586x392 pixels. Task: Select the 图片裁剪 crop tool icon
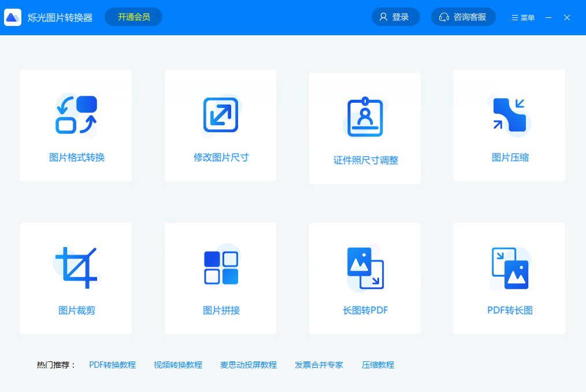click(x=76, y=267)
